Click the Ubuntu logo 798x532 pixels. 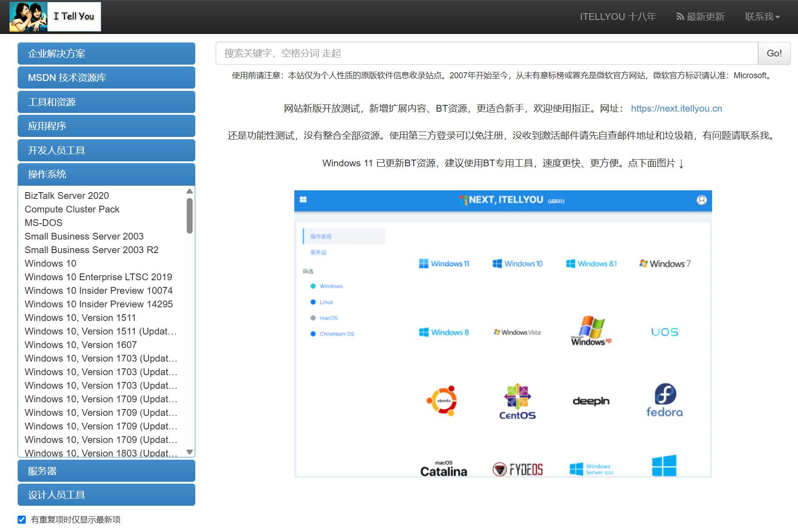(x=442, y=400)
